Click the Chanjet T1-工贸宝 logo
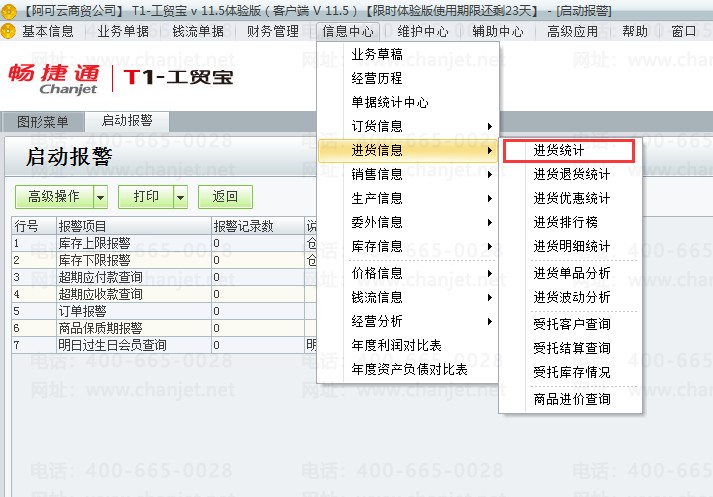Screen dimensions: 713x497 pos(121,79)
